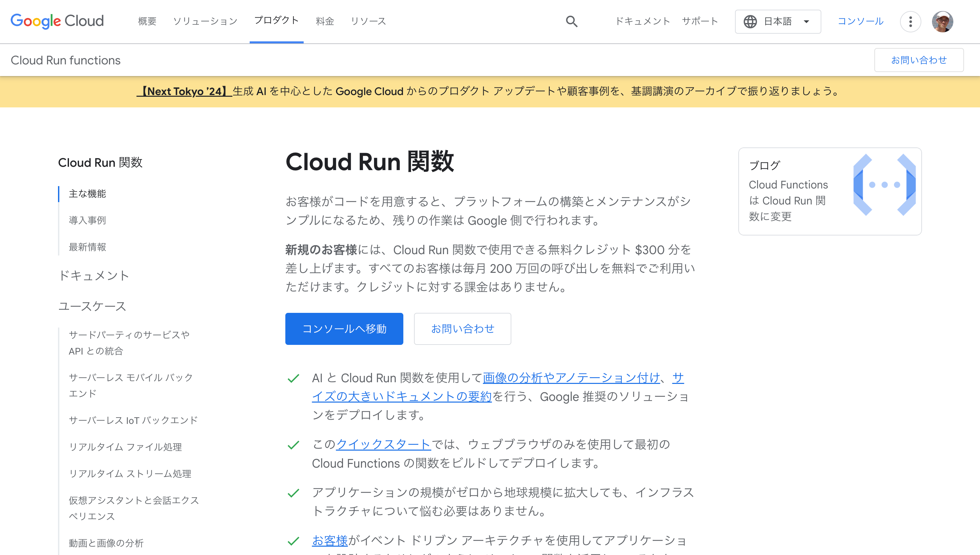Image resolution: width=980 pixels, height=555 pixels.
Task: Go to ドキュメント in header
Action: click(x=643, y=21)
